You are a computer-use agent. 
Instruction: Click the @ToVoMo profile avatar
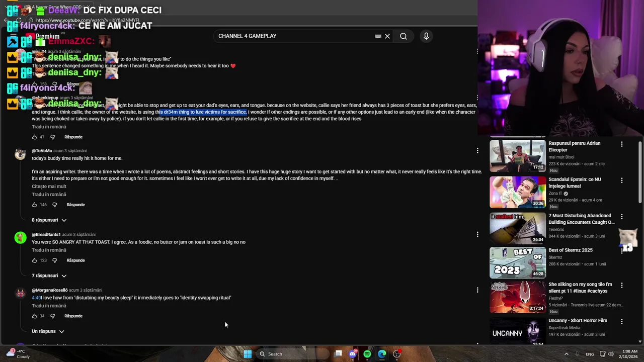[x=20, y=154]
